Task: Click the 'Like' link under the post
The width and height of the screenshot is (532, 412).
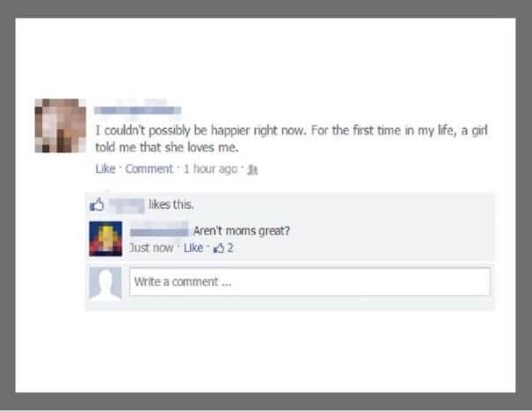Action: [x=106, y=169]
